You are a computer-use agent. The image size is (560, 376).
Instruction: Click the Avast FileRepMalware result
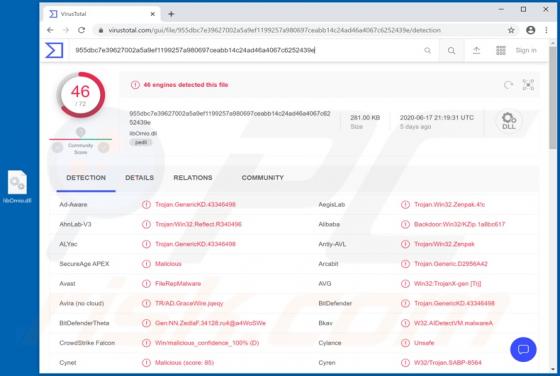[x=178, y=284]
